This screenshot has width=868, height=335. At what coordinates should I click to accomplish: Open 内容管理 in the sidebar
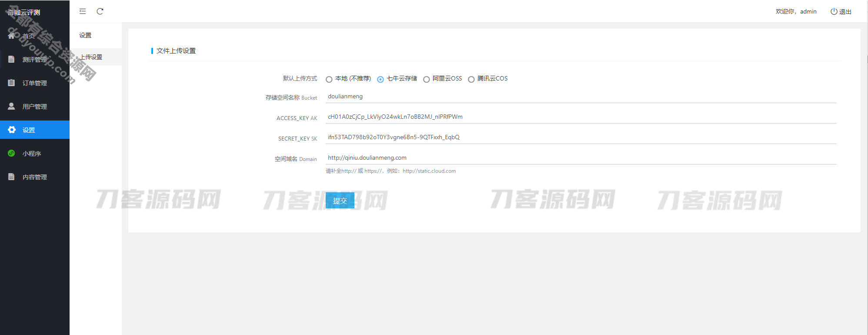[35, 177]
